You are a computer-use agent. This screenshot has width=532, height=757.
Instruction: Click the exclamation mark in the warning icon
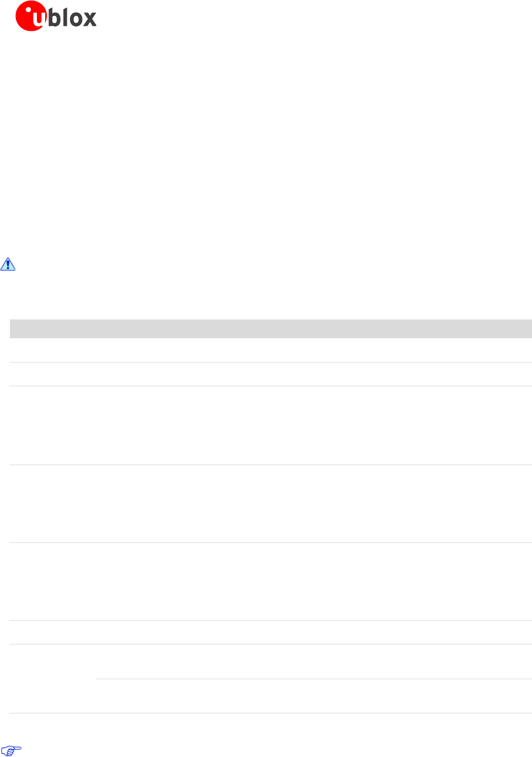click(8, 265)
